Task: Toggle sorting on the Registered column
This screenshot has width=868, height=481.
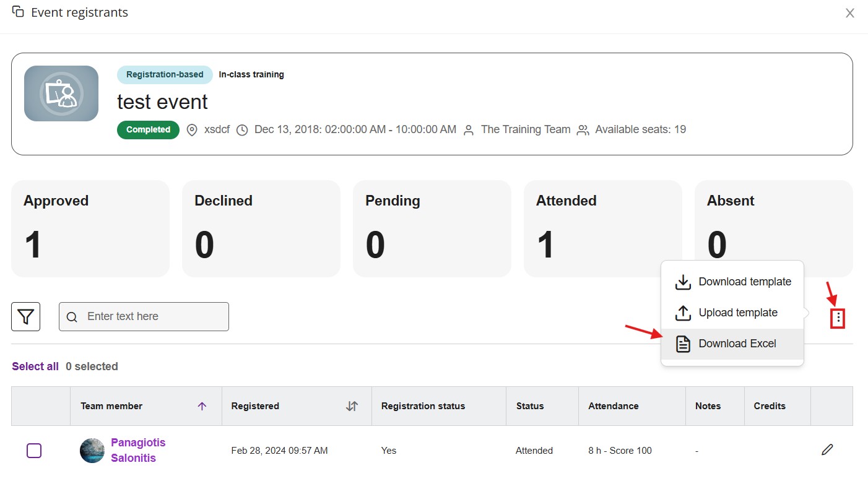Action: click(352, 406)
